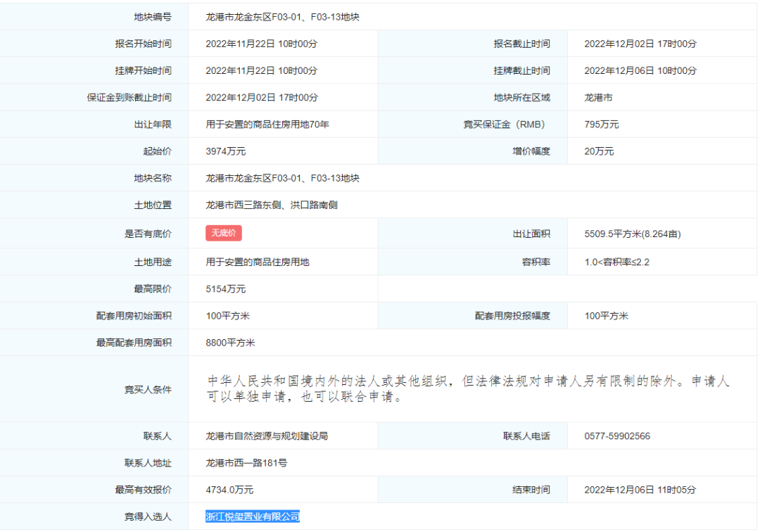Viewport: 760px width, 532px height.
Task: Click 竞买人条件 label
Action: coord(148,390)
